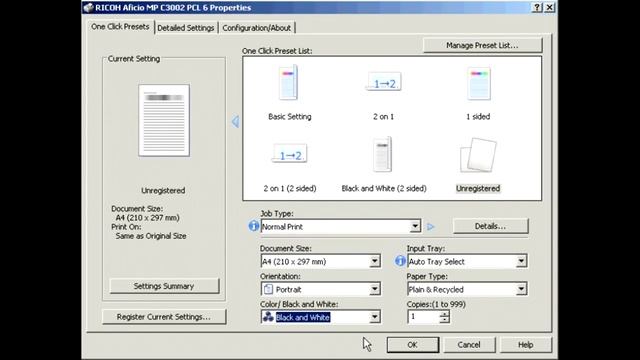Image resolution: width=640 pixels, height=360 pixels.
Task: Open the Document Size dropdown
Action: coord(374,261)
